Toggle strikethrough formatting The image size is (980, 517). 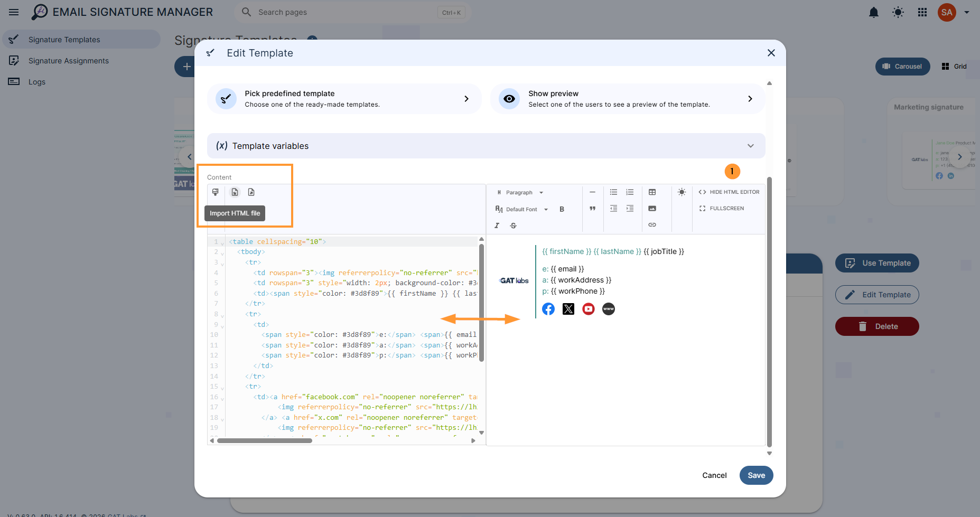pos(514,225)
